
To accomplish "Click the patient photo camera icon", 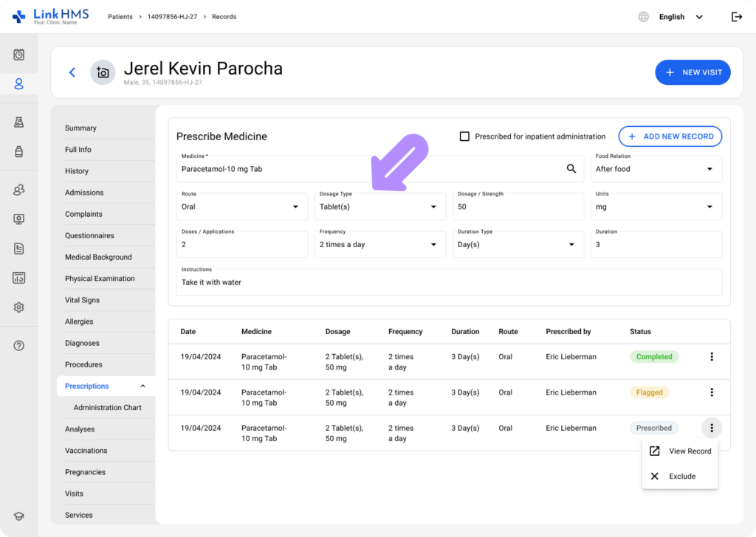I will point(103,72).
